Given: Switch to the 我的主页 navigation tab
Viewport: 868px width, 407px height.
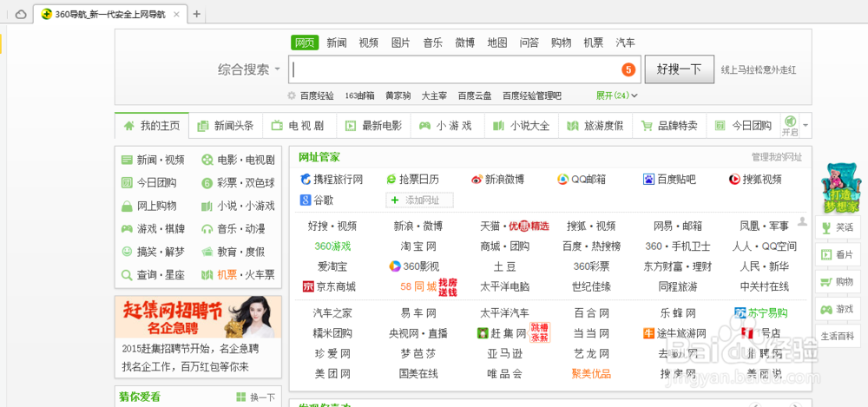Looking at the screenshot, I should (152, 126).
